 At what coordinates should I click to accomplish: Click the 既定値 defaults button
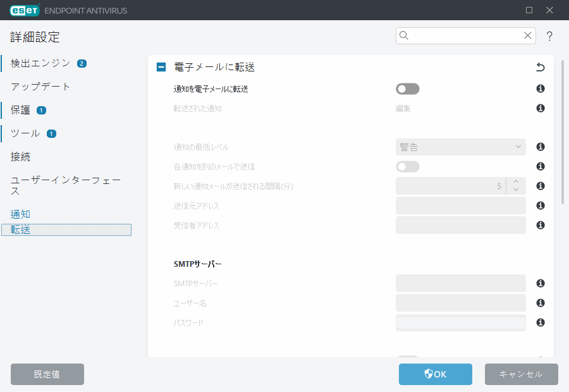coord(47,374)
